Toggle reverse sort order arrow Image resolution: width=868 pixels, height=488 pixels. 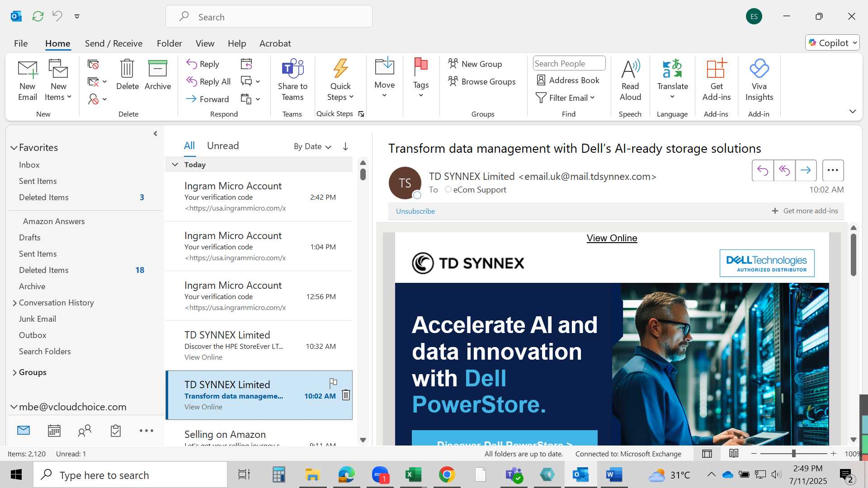(345, 146)
